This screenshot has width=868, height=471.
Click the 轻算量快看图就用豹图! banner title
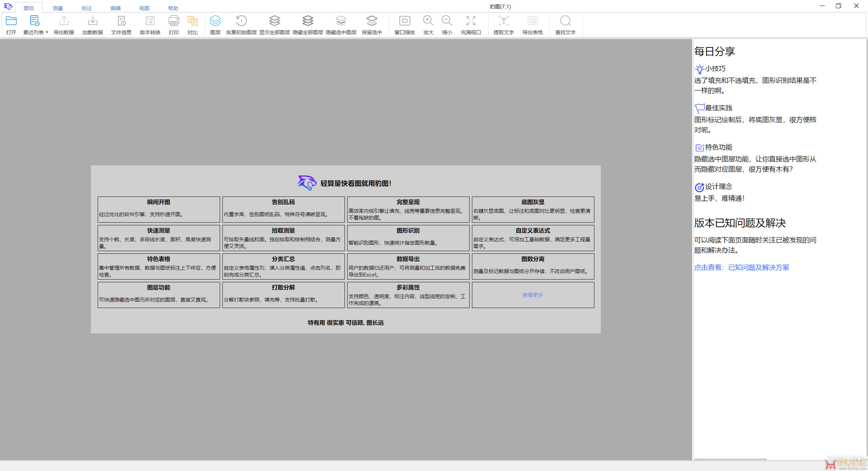tap(356, 183)
